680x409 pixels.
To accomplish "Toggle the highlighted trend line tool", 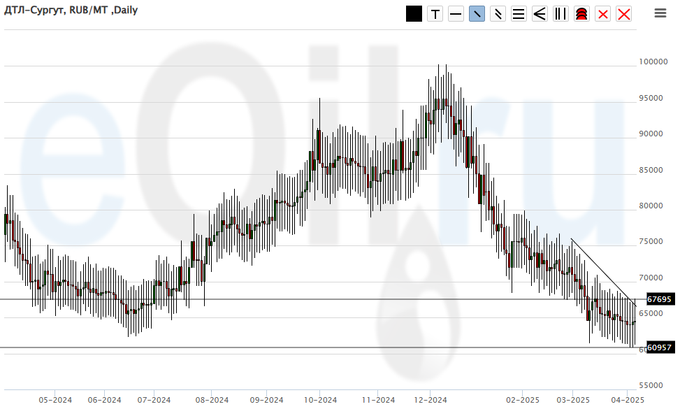I will 477,13.
